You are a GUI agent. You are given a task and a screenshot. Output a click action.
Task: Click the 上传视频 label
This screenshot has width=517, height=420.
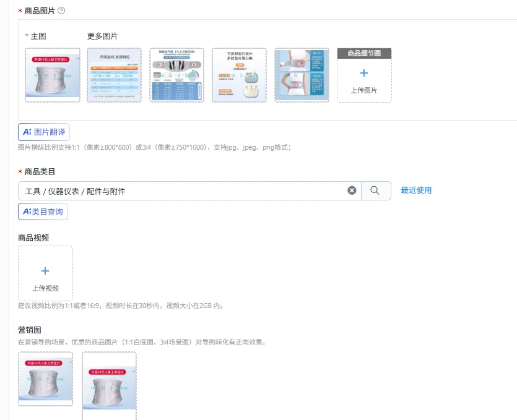pyautogui.click(x=45, y=288)
